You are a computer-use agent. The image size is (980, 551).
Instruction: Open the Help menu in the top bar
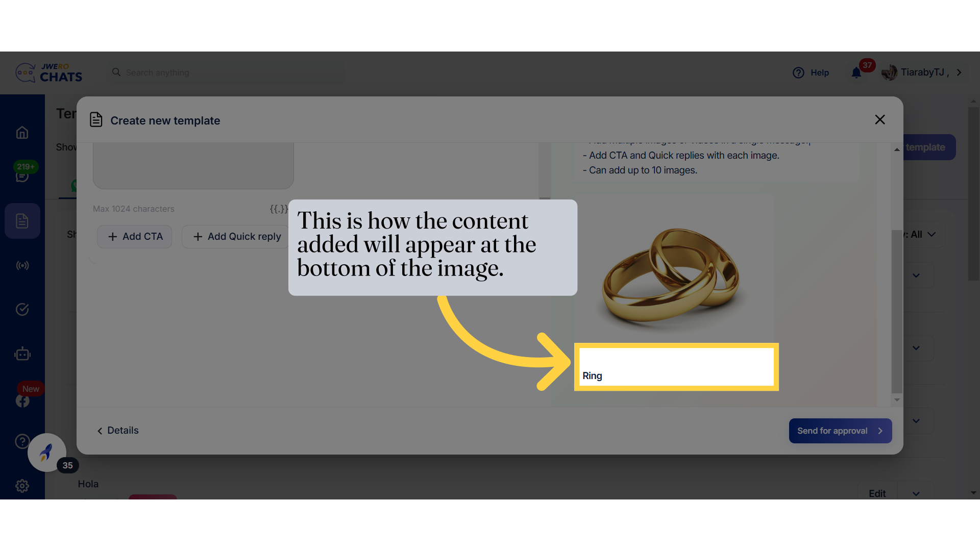pyautogui.click(x=811, y=72)
